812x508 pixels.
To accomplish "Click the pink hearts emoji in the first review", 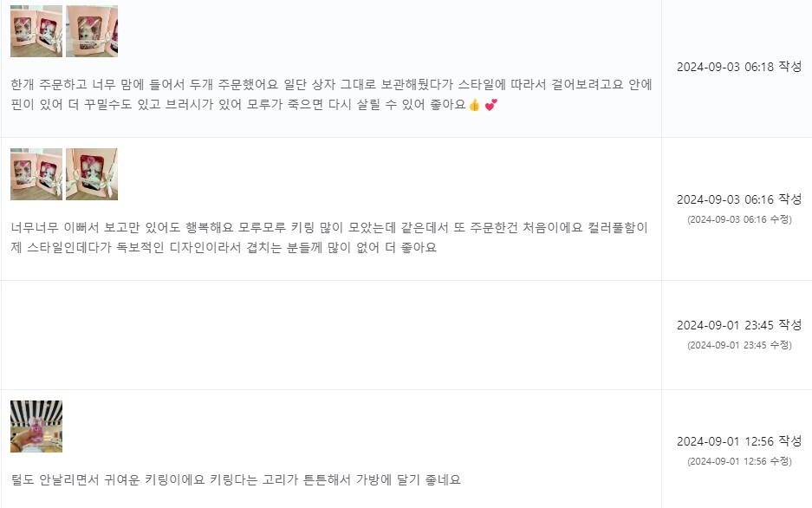I will 490,106.
